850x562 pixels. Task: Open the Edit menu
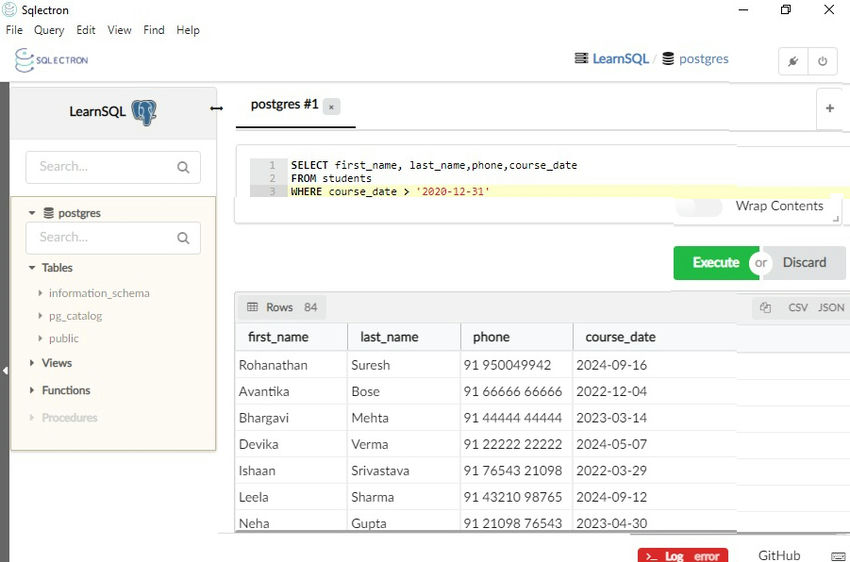pos(86,30)
